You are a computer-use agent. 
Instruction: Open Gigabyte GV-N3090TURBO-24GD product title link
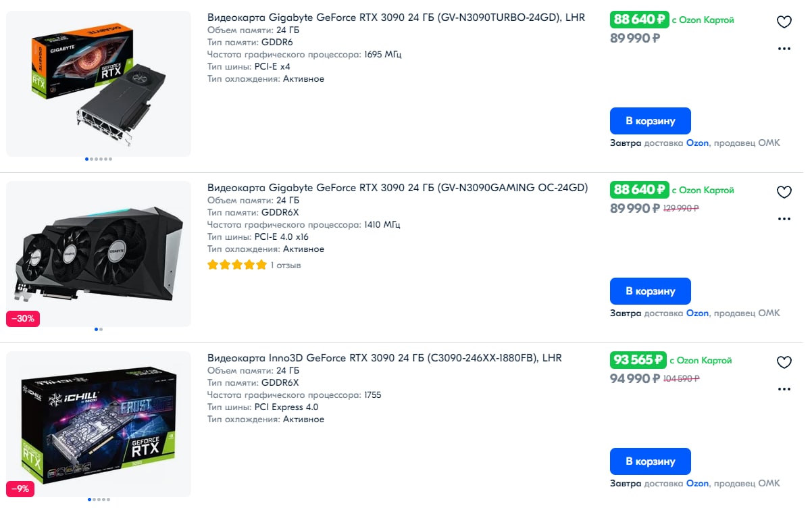tap(396, 18)
